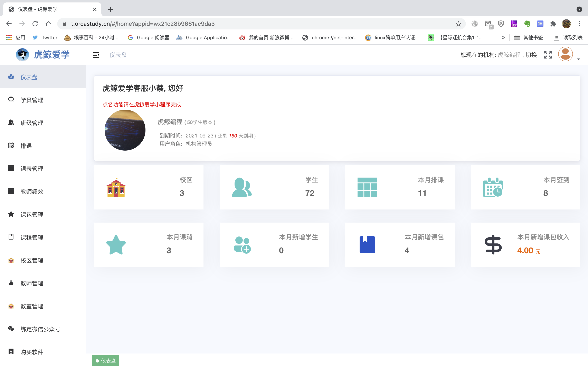Viewport: 588px width, 367px height.
Task: Click the 课程管理 sidebar icon
Action: point(11,237)
